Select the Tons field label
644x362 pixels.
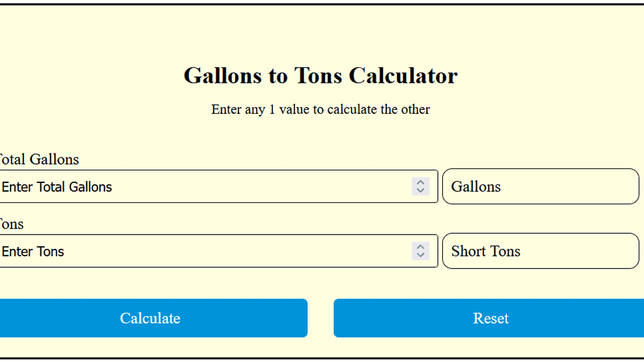point(11,224)
